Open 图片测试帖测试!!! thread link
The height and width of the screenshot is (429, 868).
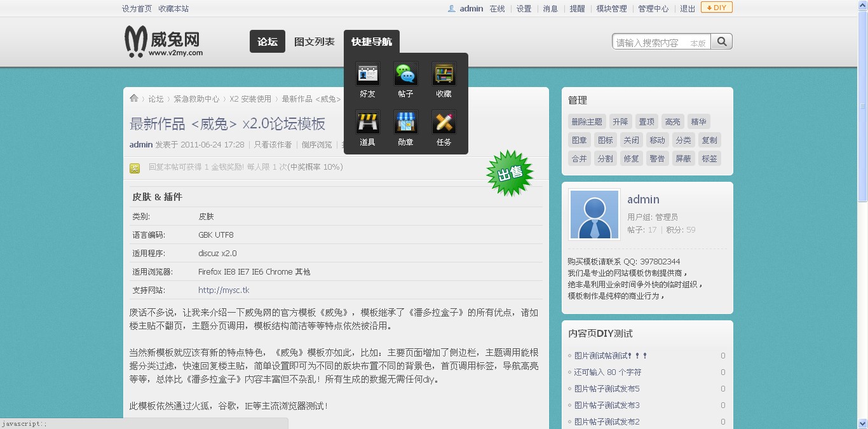click(x=611, y=356)
